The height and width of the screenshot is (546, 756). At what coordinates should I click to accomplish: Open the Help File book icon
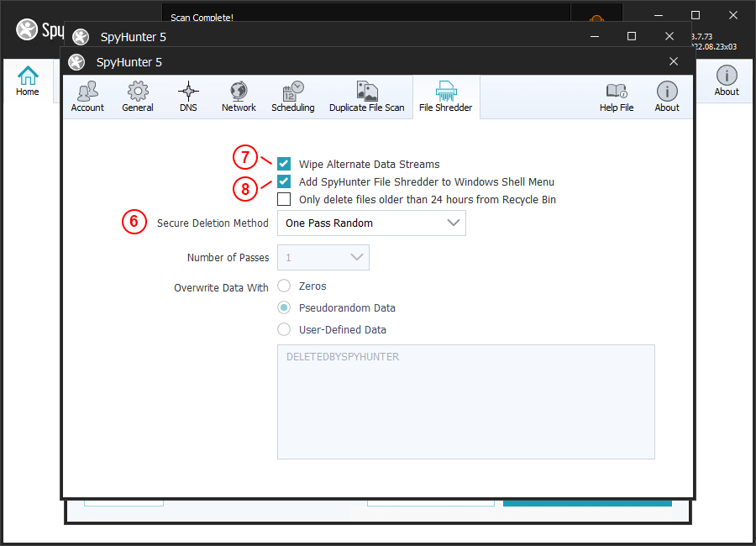click(x=617, y=92)
